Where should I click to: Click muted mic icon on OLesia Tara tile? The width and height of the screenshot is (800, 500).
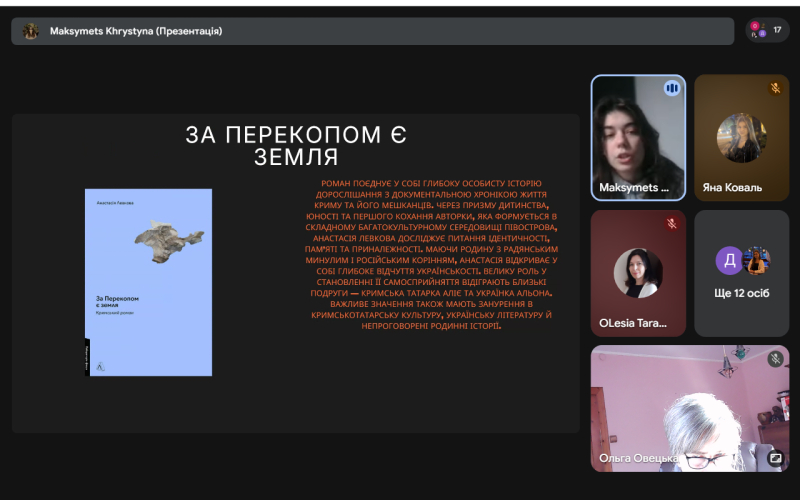(x=672, y=224)
